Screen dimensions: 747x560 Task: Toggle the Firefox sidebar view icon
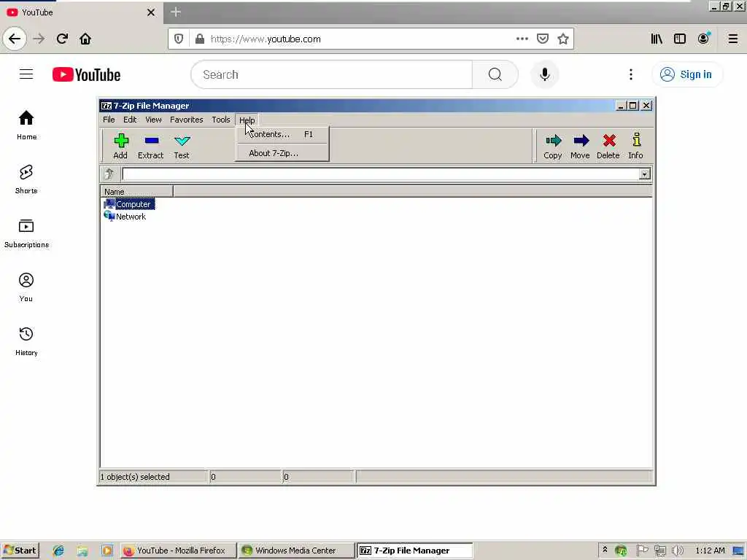680,39
